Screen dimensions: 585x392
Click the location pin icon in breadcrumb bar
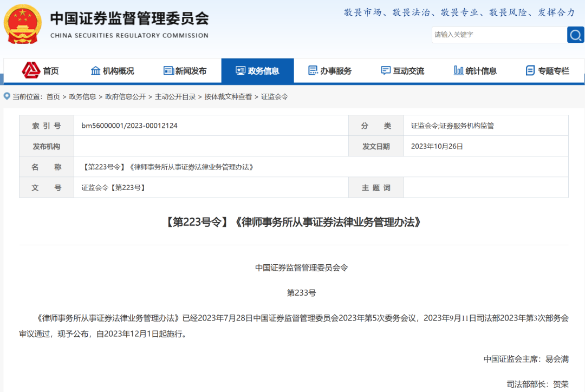[5, 97]
